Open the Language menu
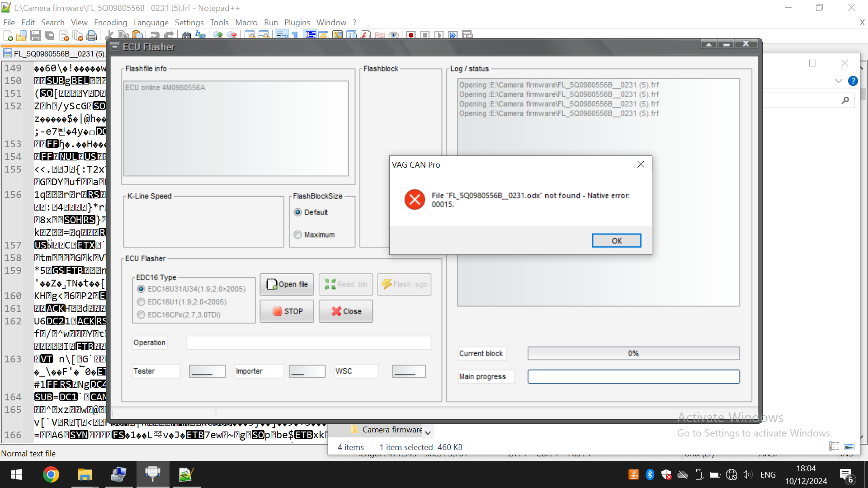The image size is (868, 488). tap(151, 23)
